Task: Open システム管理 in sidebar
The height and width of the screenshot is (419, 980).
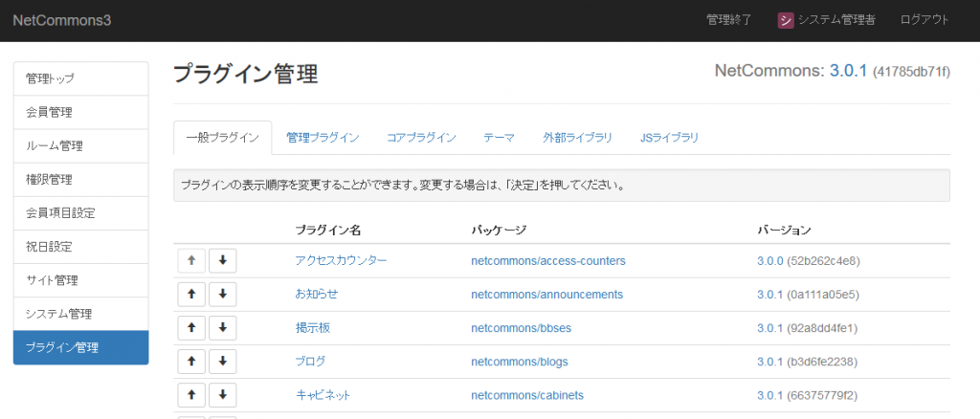Action: [x=80, y=314]
